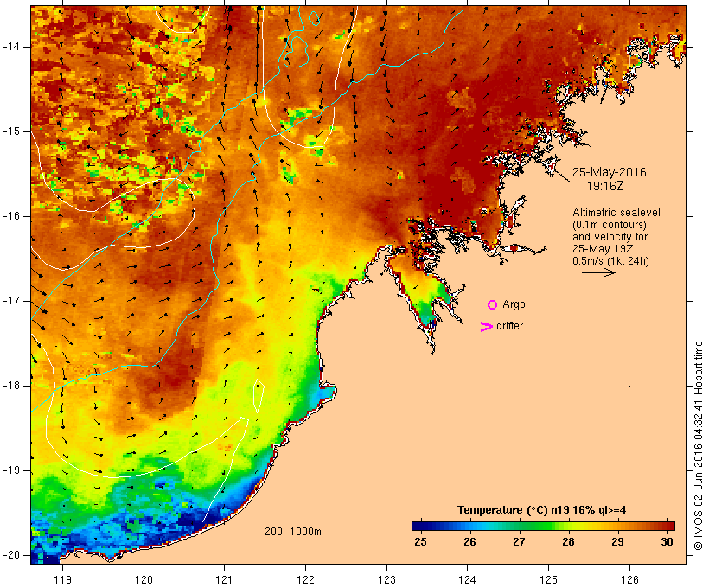Click longitude axis label 123

(x=386, y=579)
